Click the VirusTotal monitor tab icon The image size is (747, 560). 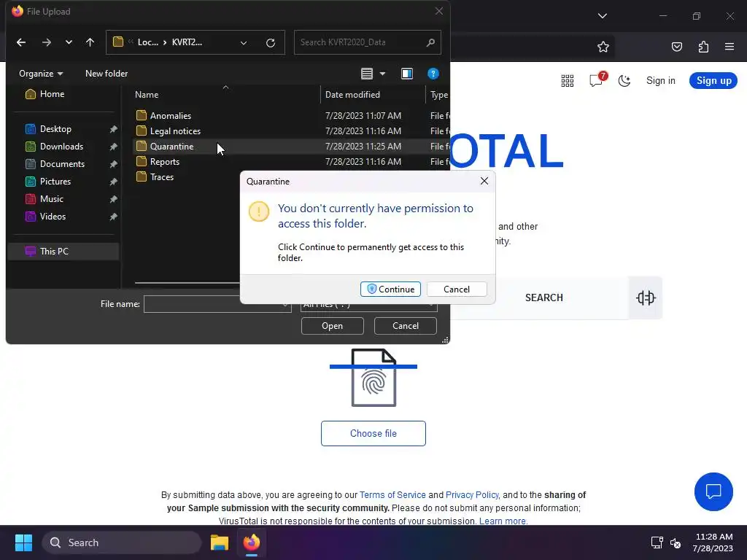click(646, 297)
